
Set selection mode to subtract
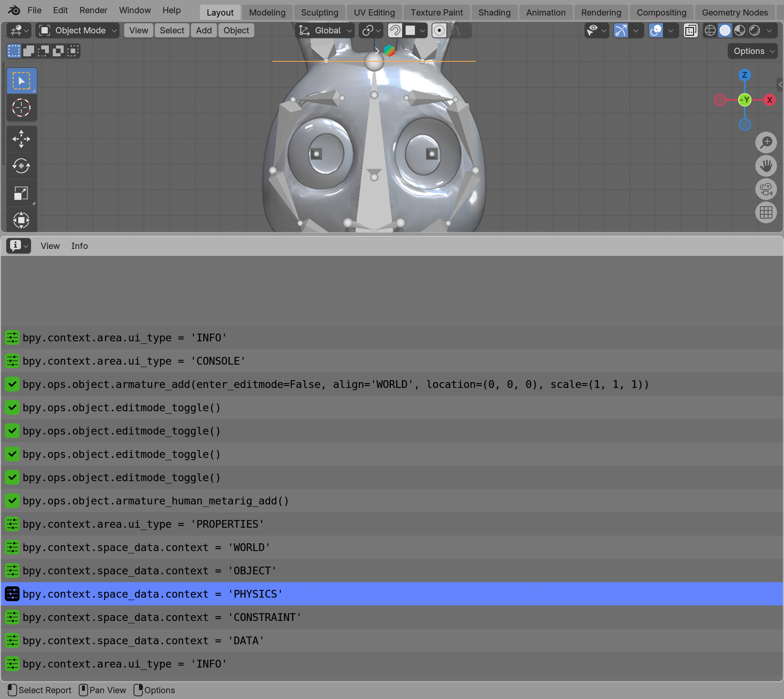pyautogui.click(x=43, y=51)
